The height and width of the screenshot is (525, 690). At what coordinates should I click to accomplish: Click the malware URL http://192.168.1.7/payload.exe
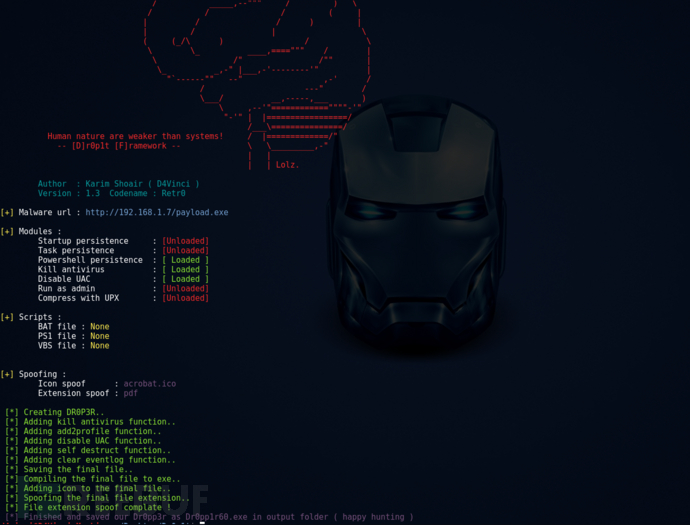(x=157, y=213)
